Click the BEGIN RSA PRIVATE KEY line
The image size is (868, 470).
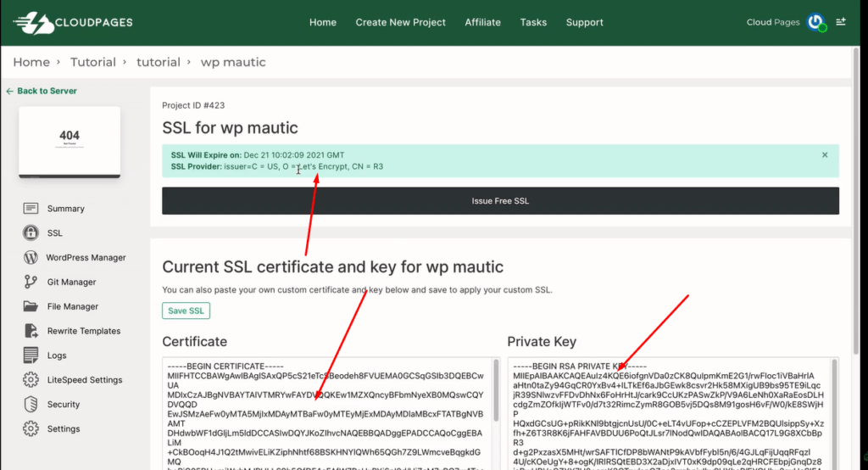click(580, 366)
